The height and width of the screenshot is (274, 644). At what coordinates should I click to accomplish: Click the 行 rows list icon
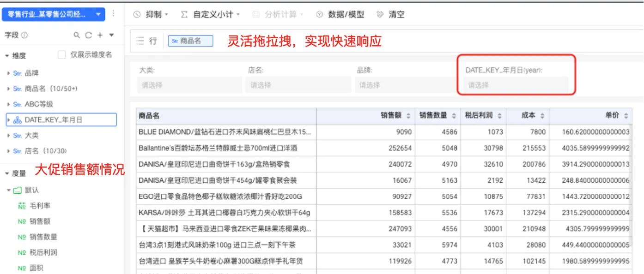(140, 41)
